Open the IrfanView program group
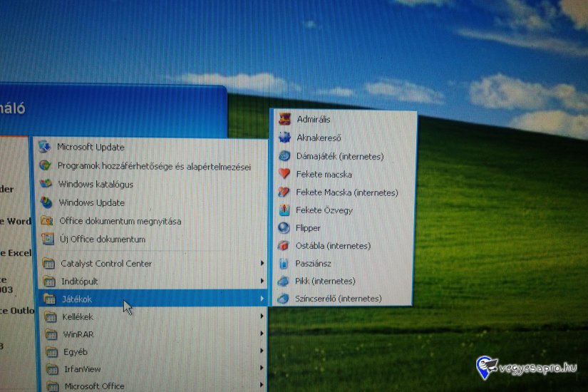 tap(82, 369)
